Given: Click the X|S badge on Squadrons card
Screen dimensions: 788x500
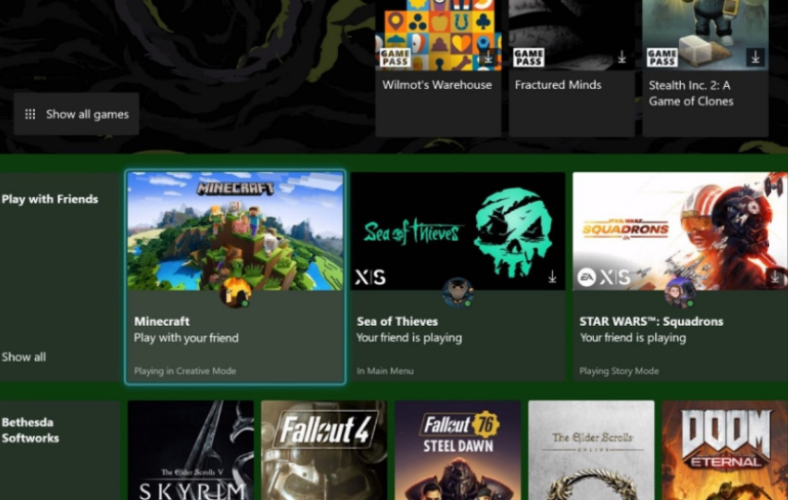Looking at the screenshot, I should coord(615,277).
